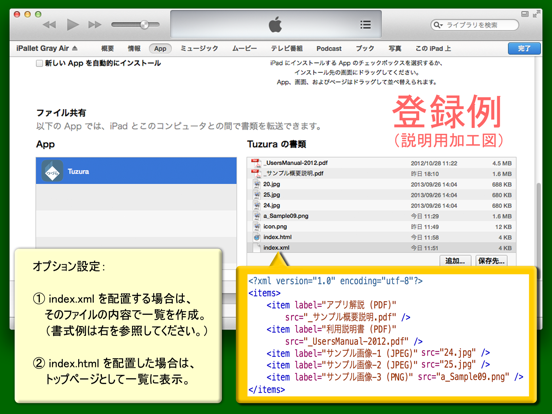Switch to the 概要 tab
The height and width of the screenshot is (414, 552).
tap(107, 49)
